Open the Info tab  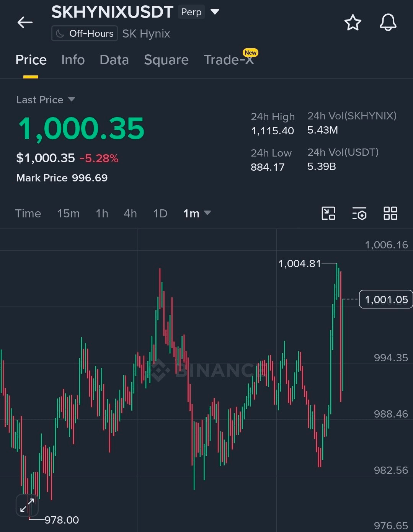click(x=73, y=60)
